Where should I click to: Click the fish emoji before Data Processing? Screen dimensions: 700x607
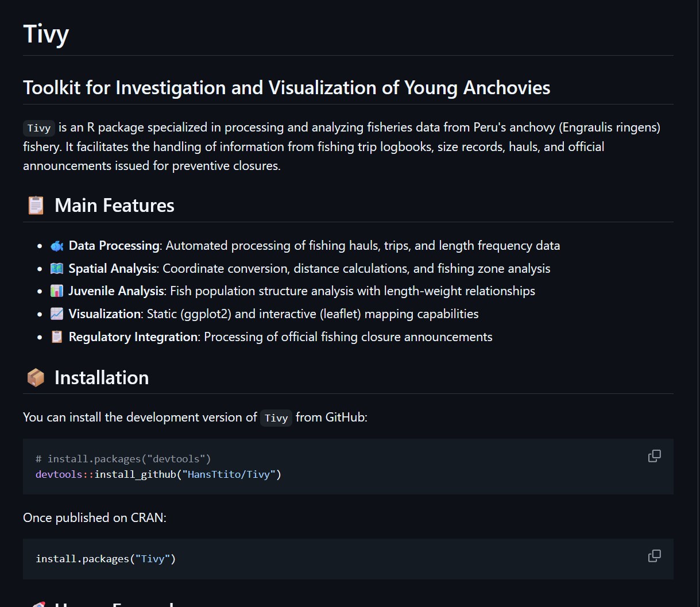click(56, 246)
